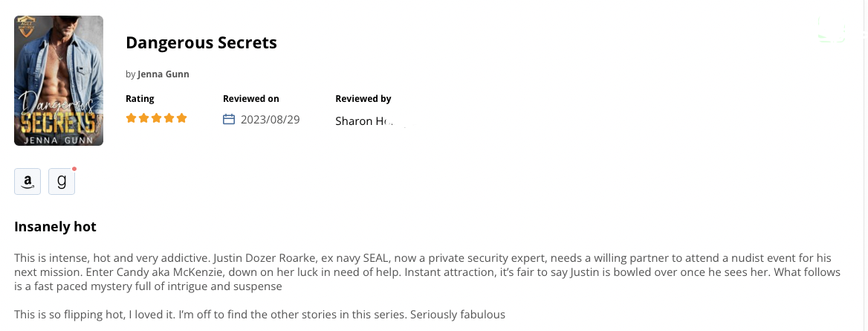Screen dimensions: 868x331
Task: Open the Dangerous Secrets book cover
Action: 59,80
